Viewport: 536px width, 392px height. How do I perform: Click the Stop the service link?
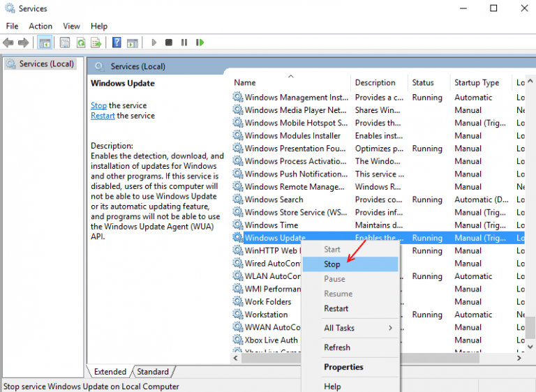point(99,105)
